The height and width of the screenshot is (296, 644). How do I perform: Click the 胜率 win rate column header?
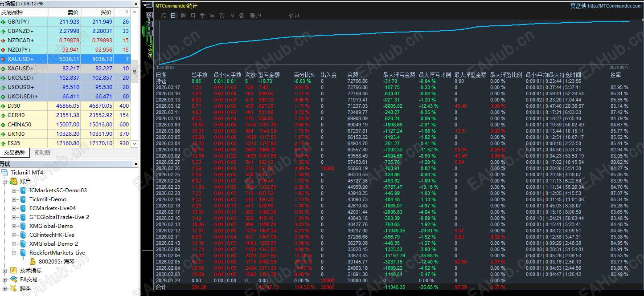click(x=616, y=75)
